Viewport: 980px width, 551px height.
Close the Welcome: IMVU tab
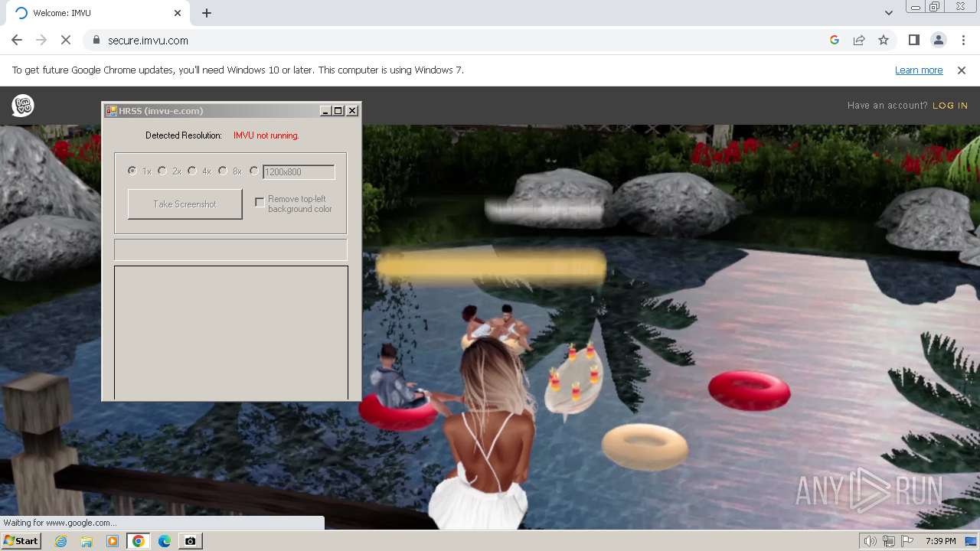coord(178,13)
